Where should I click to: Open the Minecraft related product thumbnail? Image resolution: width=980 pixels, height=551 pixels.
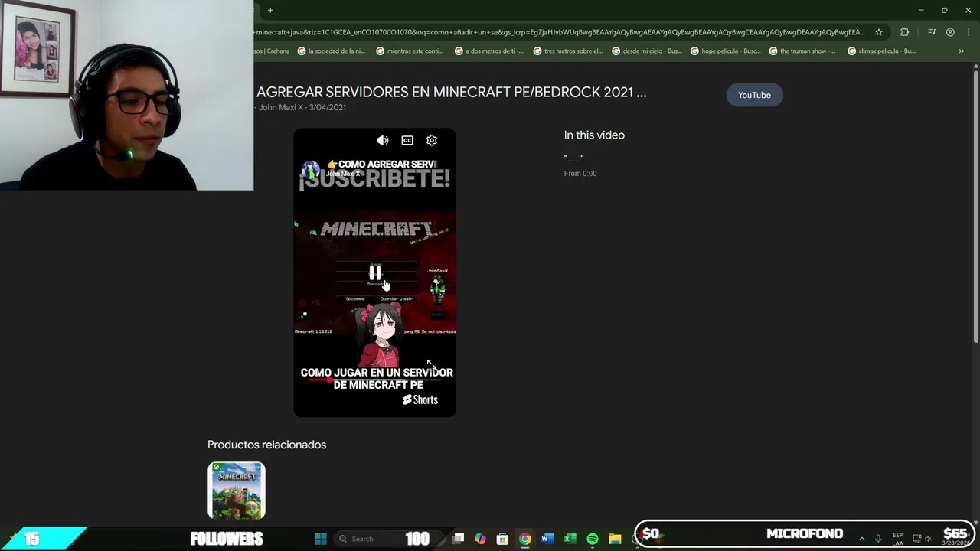click(236, 491)
